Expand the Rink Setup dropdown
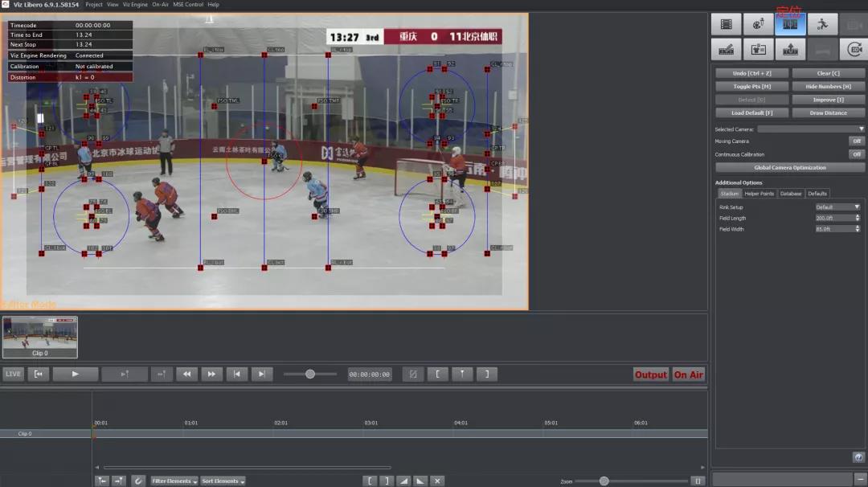 tap(837, 207)
